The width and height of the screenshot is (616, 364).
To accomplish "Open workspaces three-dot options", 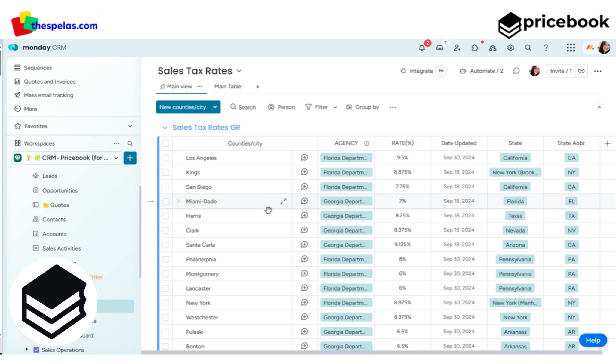I will 116,143.
